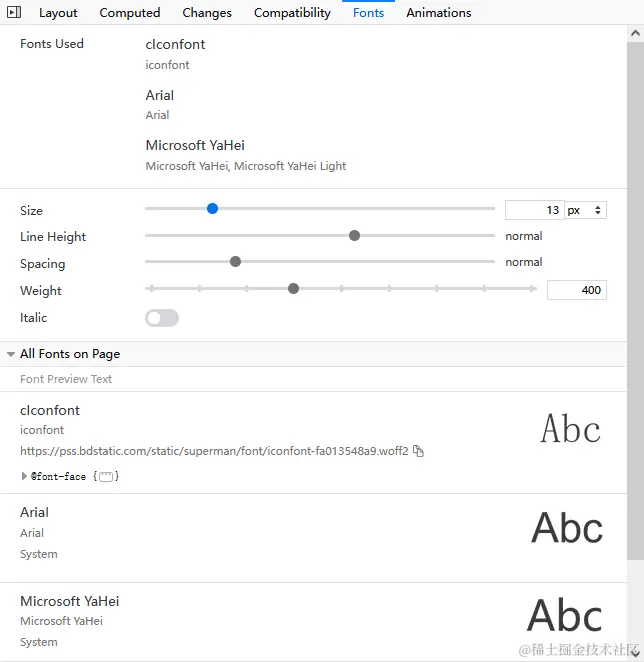Click the Line Height slider handle
The image size is (644, 662).
354,236
